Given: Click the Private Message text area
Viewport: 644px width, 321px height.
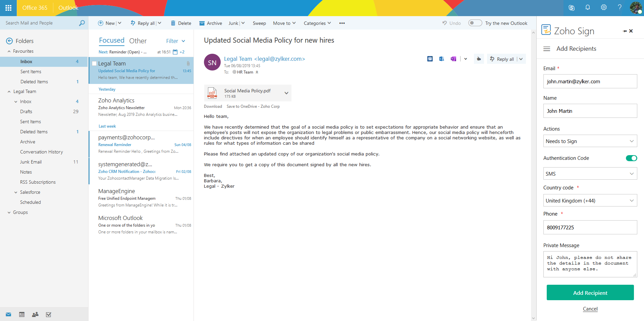Looking at the screenshot, I should point(590,264).
